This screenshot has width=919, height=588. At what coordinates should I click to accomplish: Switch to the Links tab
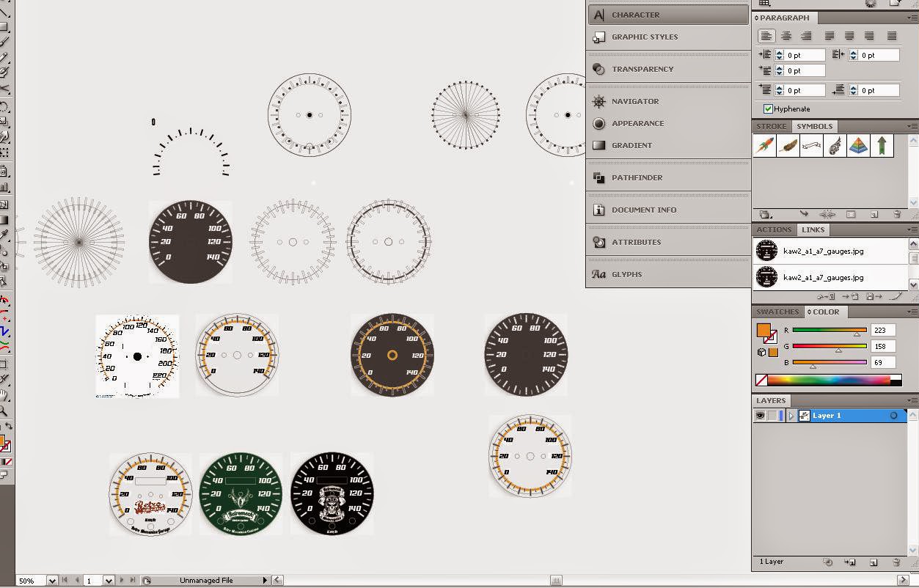click(x=813, y=230)
